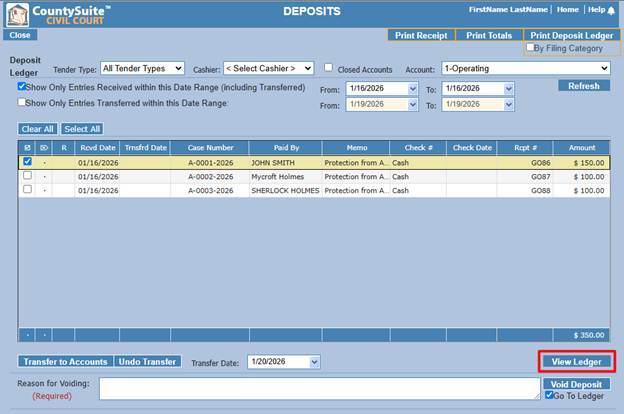
Task: Click the R column header
Action: click(x=64, y=148)
